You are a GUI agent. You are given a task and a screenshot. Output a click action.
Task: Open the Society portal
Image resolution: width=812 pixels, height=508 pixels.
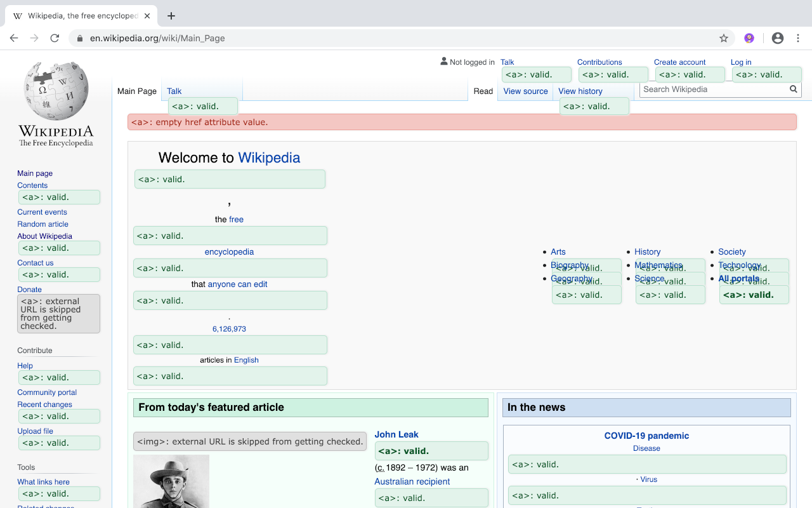[x=732, y=252]
